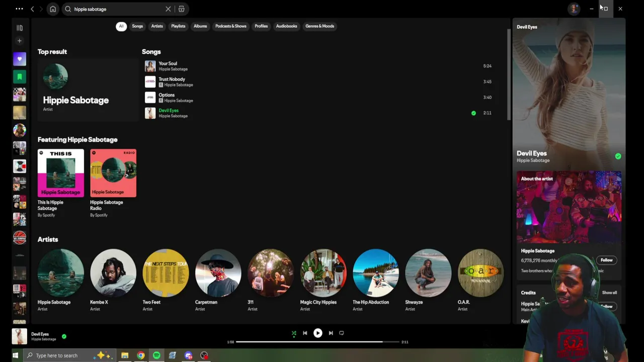Image resolution: width=644 pixels, height=362 pixels.
Task: Skip to the previous track
Action: coord(305,333)
